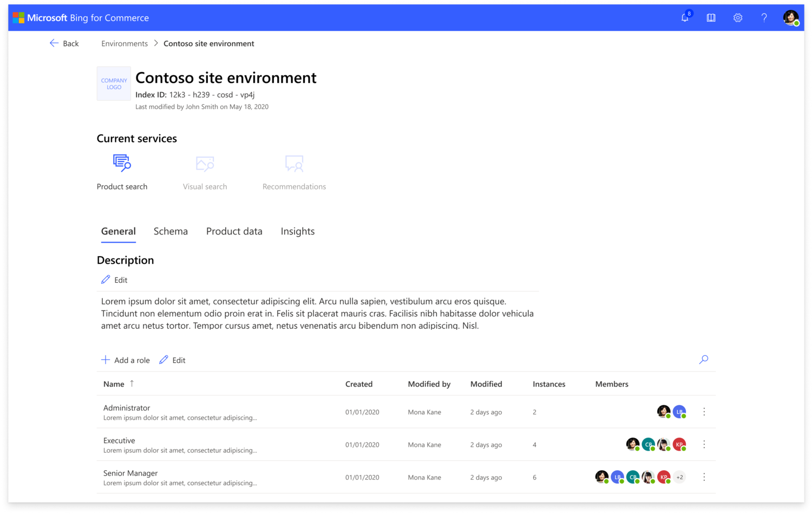Open the settings gear in header
Image resolution: width=812 pixels, height=514 pixels.
[x=737, y=18]
